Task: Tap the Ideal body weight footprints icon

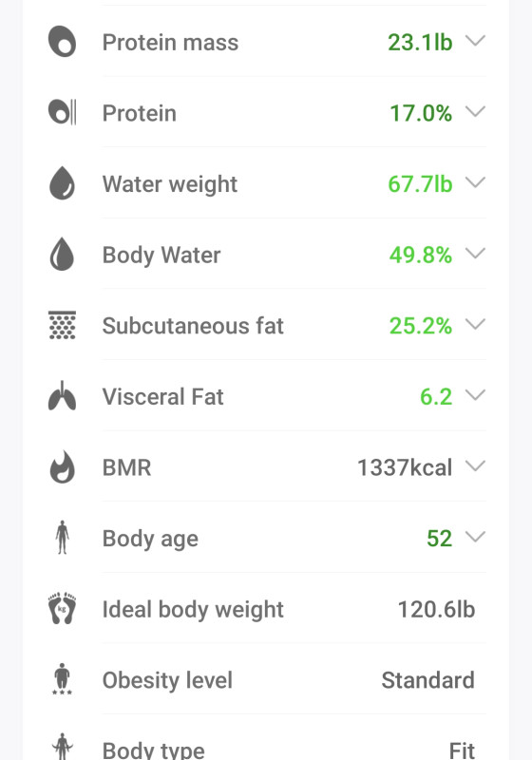Action: point(62,608)
